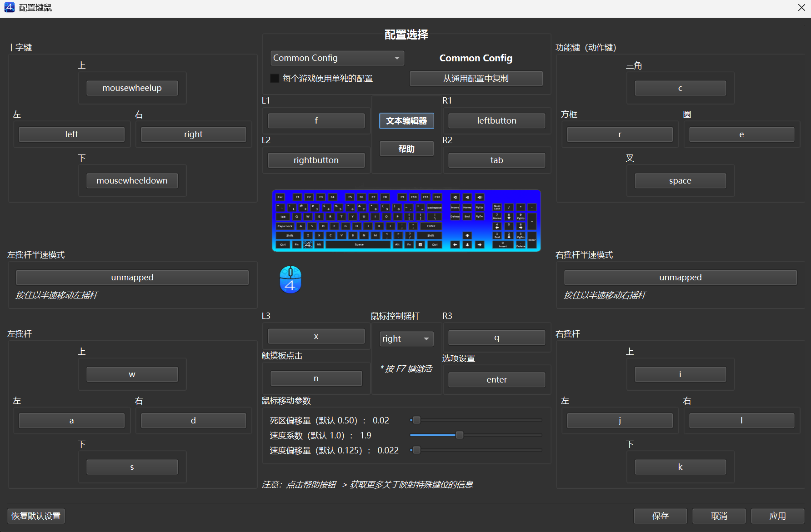Change the Triangle key binding c

pyautogui.click(x=680, y=88)
